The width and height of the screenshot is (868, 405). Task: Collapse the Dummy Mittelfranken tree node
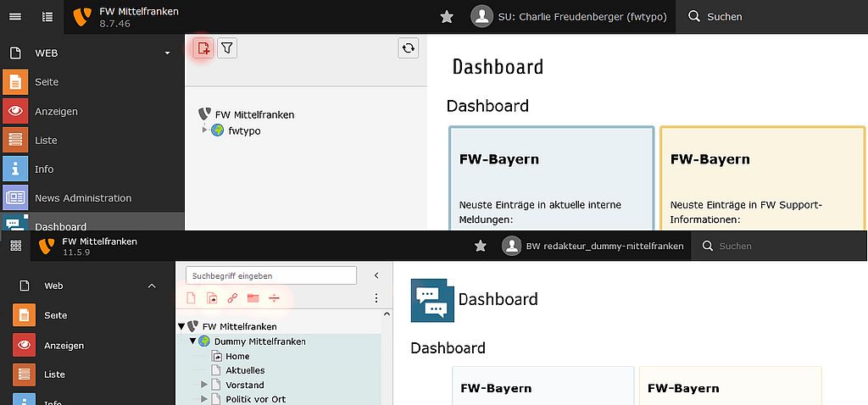(x=192, y=341)
